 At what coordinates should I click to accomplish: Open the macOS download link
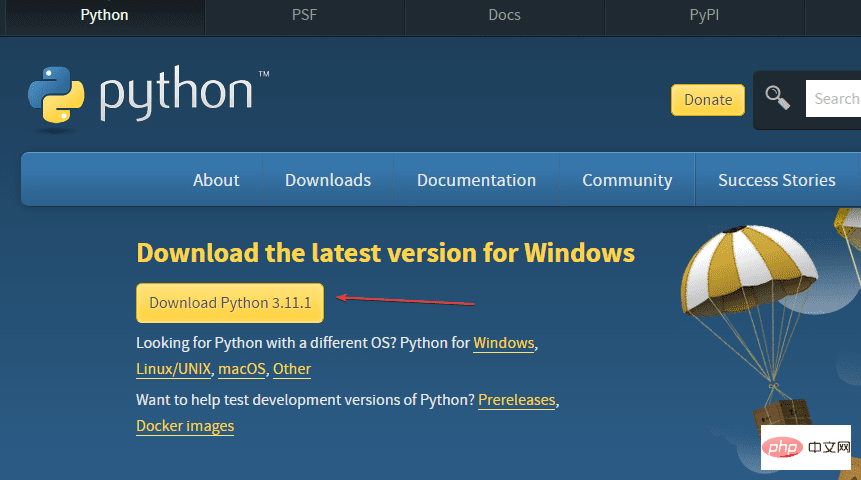(242, 369)
